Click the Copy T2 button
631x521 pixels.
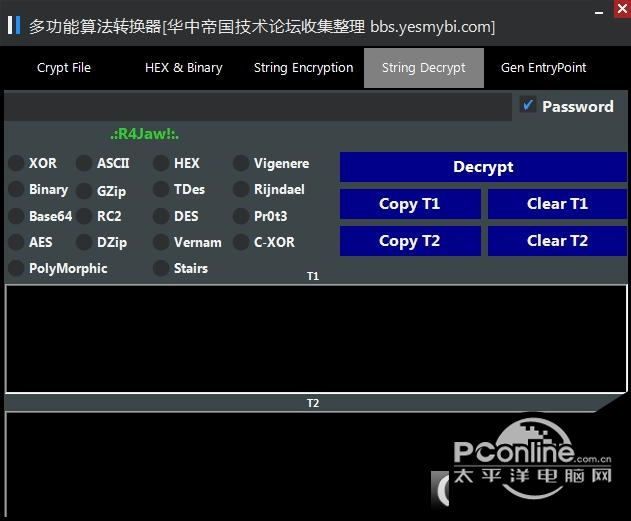[410, 241]
